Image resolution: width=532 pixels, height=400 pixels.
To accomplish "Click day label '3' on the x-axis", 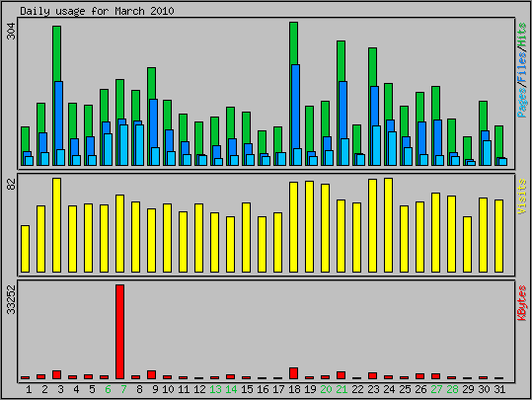I will [60, 389].
